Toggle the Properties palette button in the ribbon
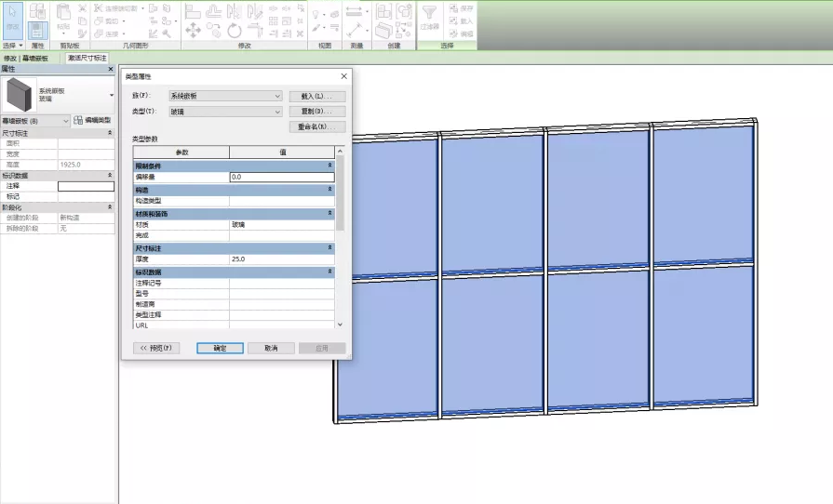The width and height of the screenshot is (833, 504). pos(37,31)
